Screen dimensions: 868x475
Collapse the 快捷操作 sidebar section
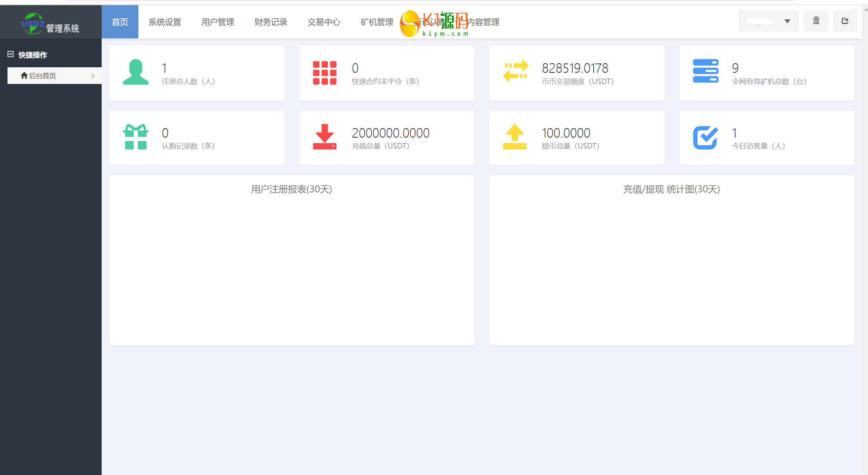tap(11, 54)
